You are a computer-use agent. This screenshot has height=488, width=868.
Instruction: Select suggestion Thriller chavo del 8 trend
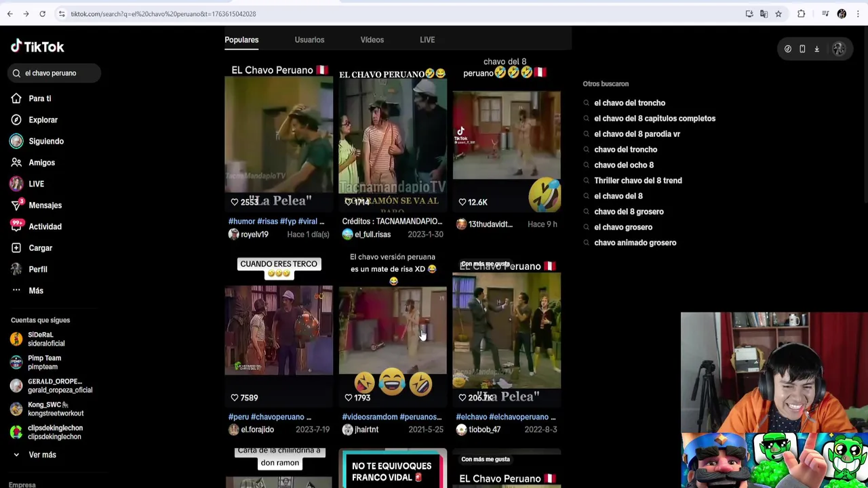[637, 181]
